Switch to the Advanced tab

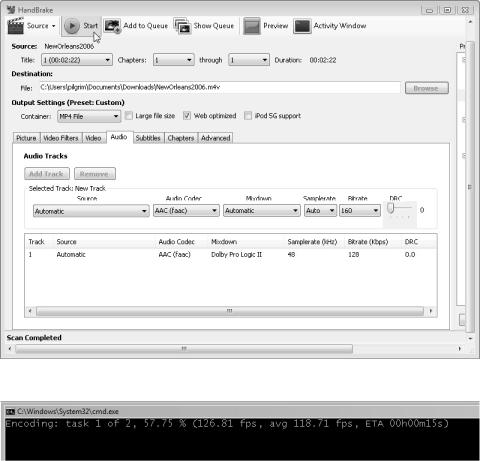tap(216, 138)
